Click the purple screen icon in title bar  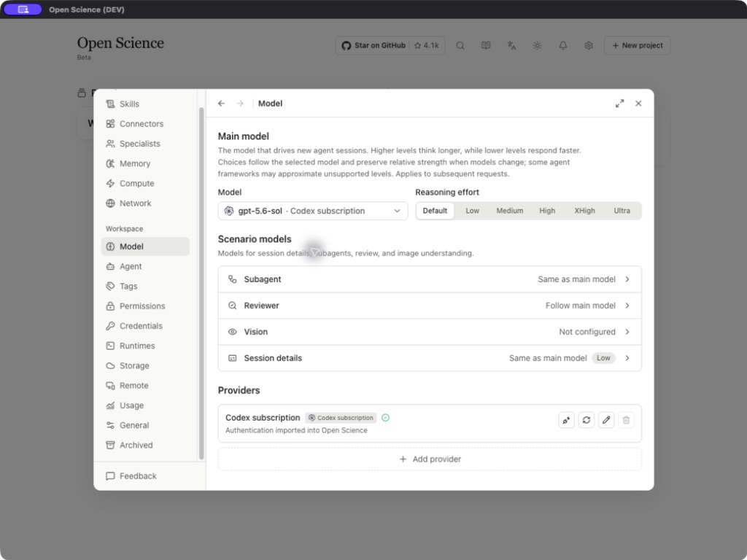coord(23,9)
